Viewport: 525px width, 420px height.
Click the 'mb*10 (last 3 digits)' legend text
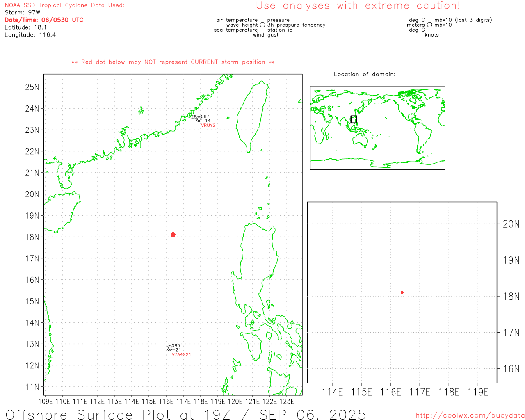tap(463, 20)
